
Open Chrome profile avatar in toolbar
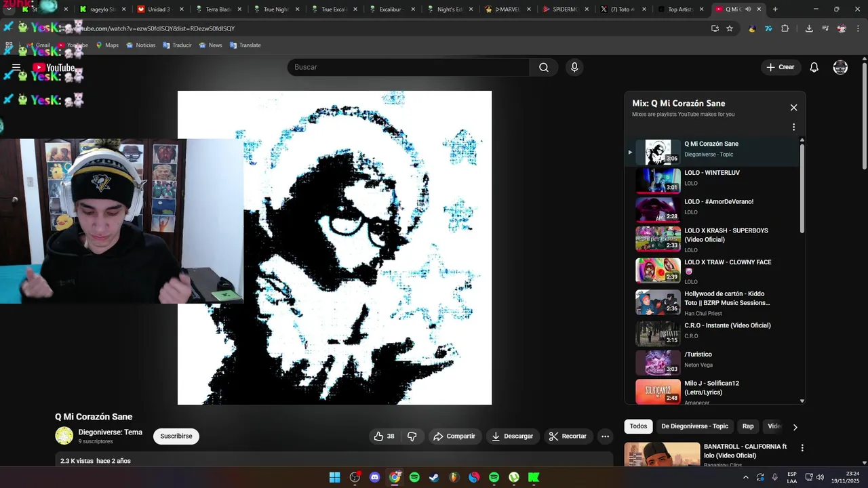pyautogui.click(x=842, y=28)
